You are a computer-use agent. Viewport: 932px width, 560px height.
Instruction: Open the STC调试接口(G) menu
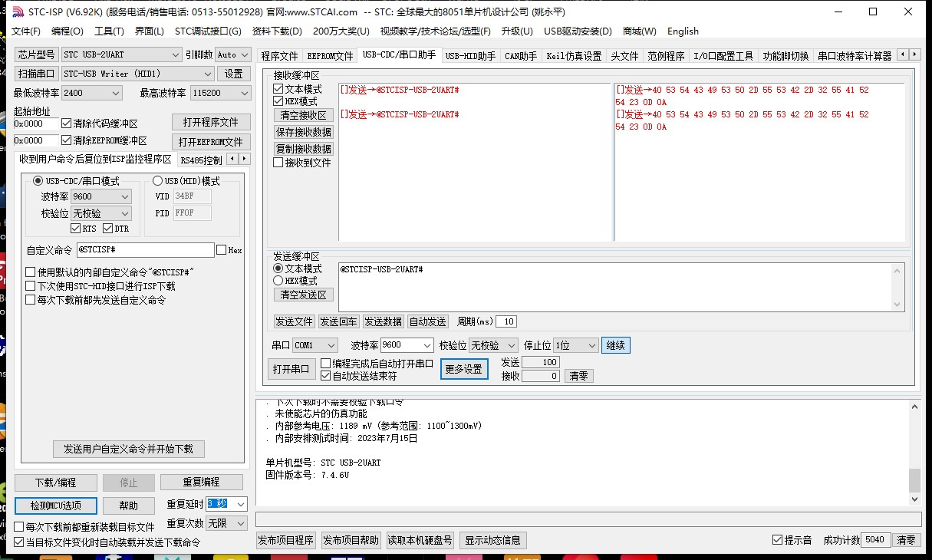pyautogui.click(x=208, y=31)
